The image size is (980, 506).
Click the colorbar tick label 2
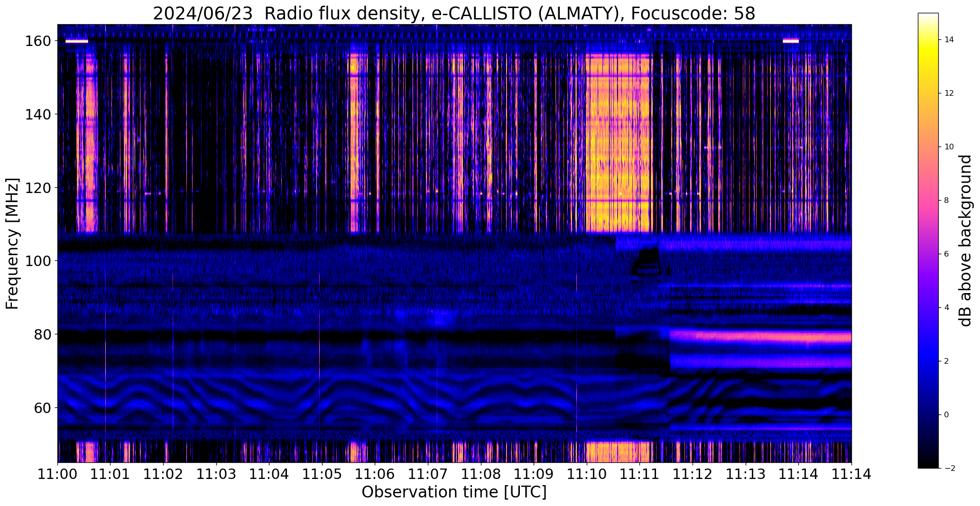point(946,361)
